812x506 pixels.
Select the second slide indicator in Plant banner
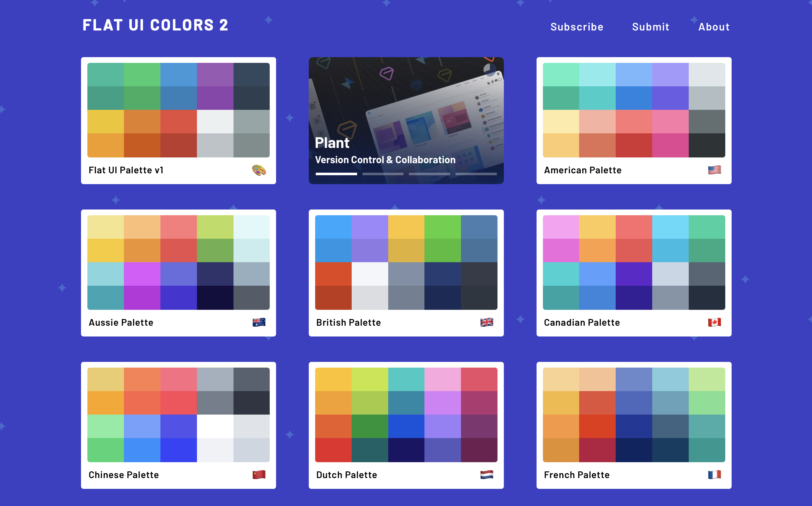click(383, 174)
